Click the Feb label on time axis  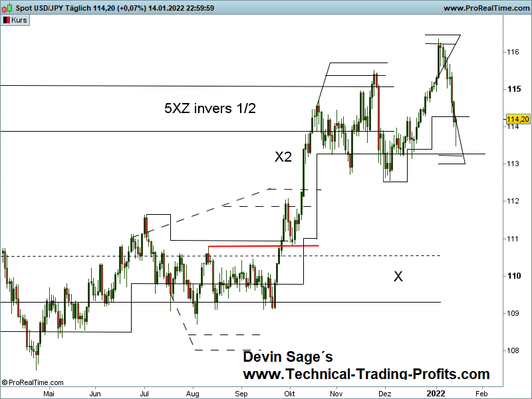pyautogui.click(x=481, y=394)
